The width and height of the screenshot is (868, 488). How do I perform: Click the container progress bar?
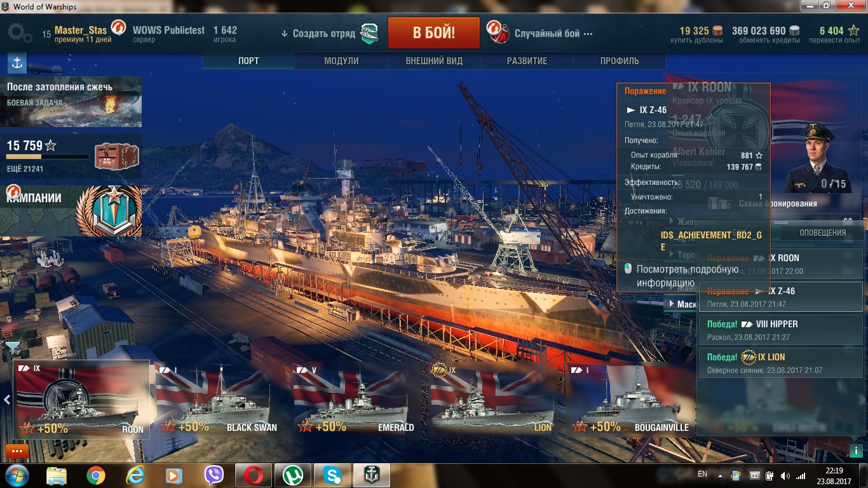pos(48,157)
